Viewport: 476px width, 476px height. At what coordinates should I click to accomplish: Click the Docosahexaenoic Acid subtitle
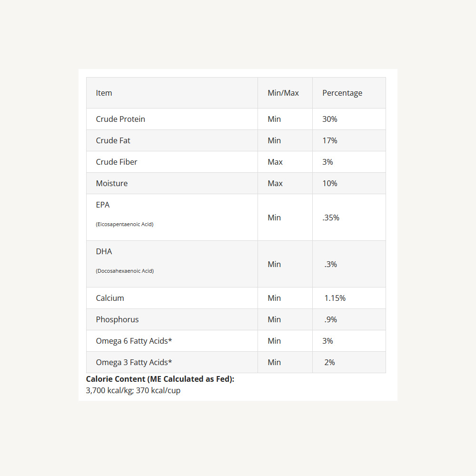pyautogui.click(x=125, y=271)
